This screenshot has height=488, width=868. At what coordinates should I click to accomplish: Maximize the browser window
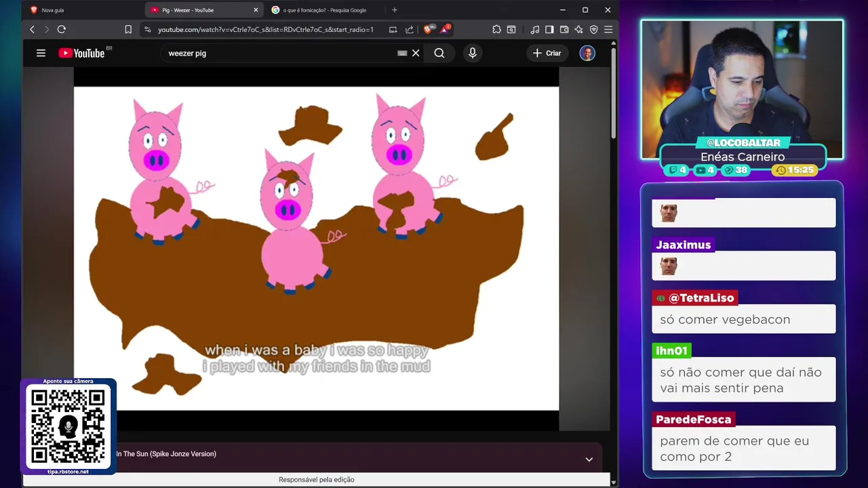(585, 10)
